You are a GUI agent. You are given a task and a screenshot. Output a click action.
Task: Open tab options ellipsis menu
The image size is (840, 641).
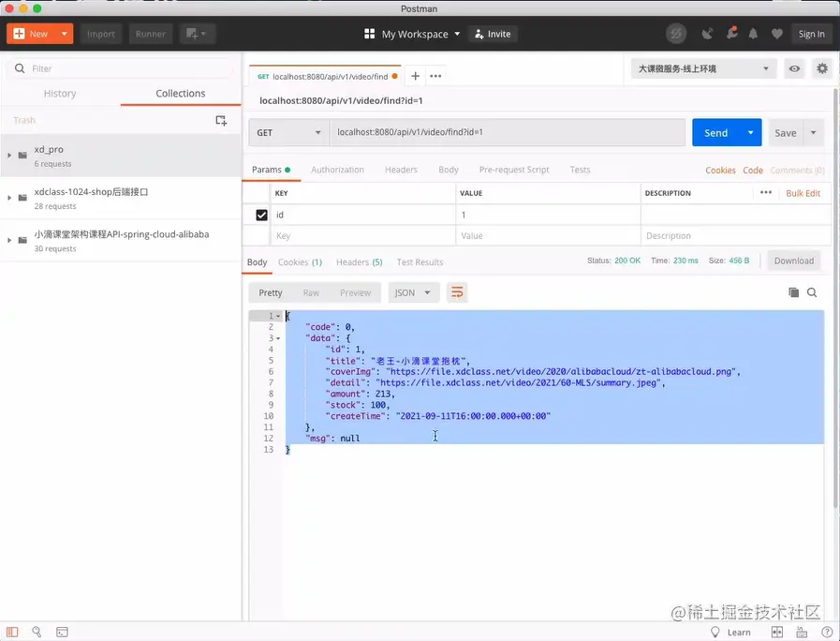coord(435,76)
